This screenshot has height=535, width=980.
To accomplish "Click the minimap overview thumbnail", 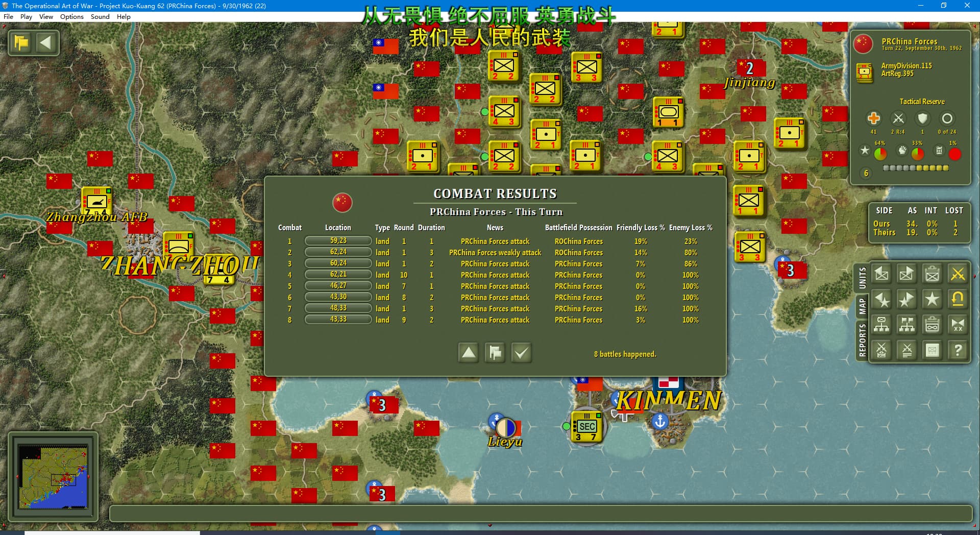I will pyautogui.click(x=53, y=476).
